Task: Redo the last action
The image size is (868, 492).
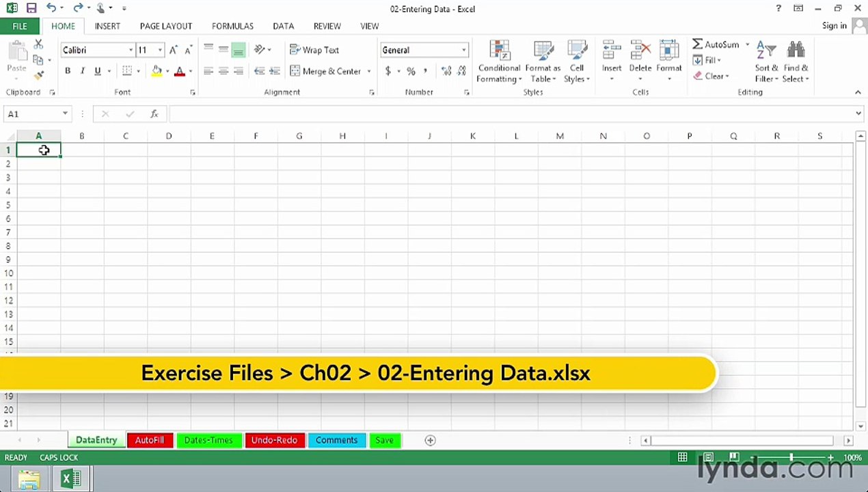Action: (77, 8)
